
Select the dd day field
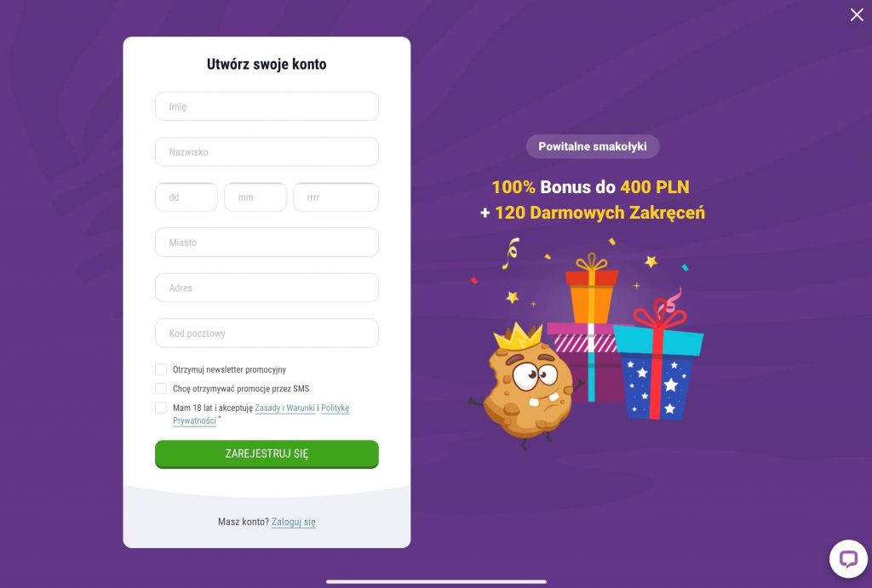[186, 197]
